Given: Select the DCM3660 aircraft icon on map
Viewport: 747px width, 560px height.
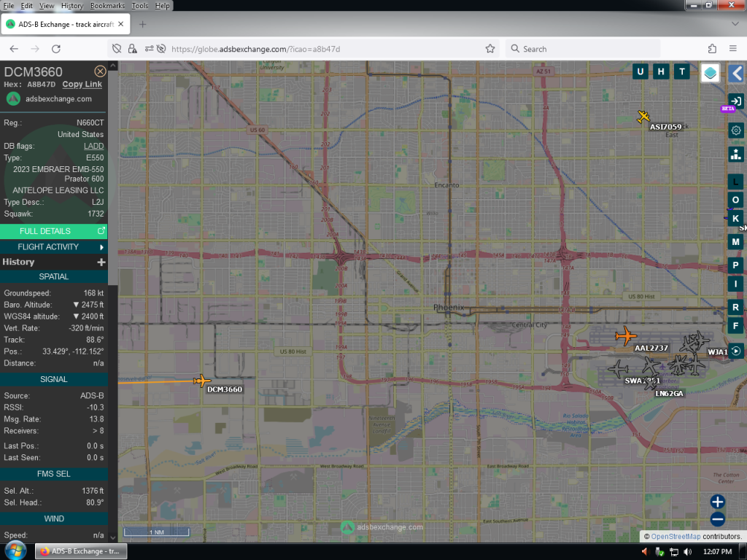Looking at the screenshot, I should [x=202, y=381].
